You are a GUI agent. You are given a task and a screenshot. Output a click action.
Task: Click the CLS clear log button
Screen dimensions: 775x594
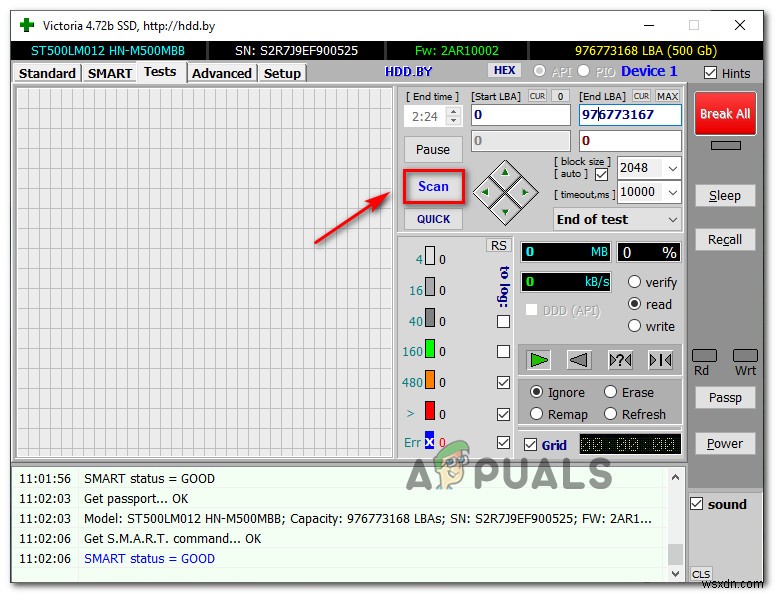[701, 574]
